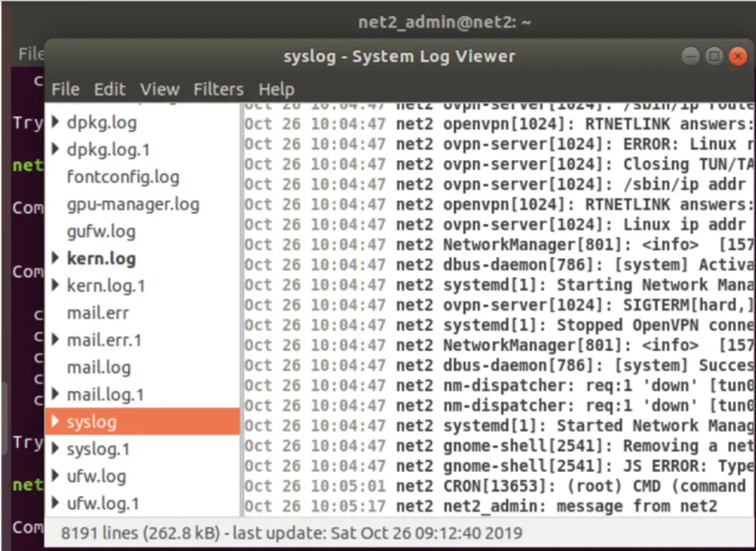Expand the dpkg.log.1 entry arrow
This screenshot has width=756, height=551.
point(55,150)
